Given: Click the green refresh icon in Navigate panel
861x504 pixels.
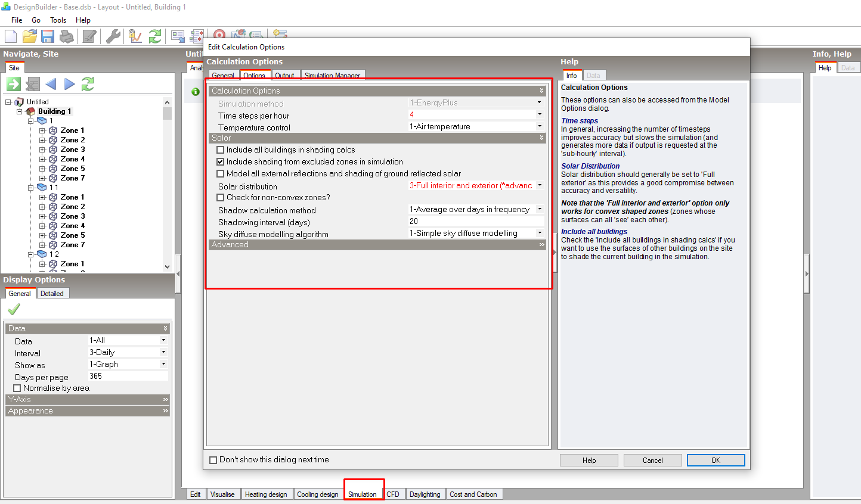Looking at the screenshot, I should (x=88, y=84).
